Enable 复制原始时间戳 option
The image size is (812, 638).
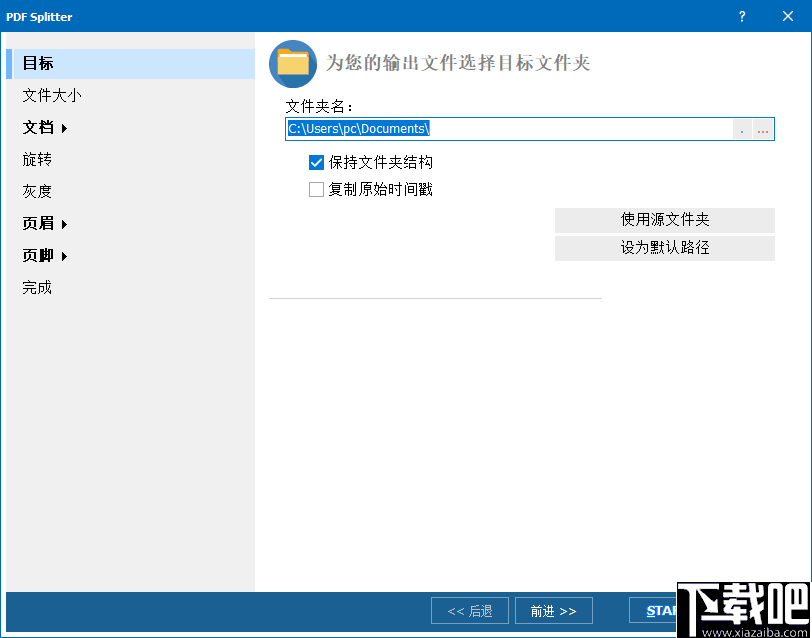click(315, 189)
